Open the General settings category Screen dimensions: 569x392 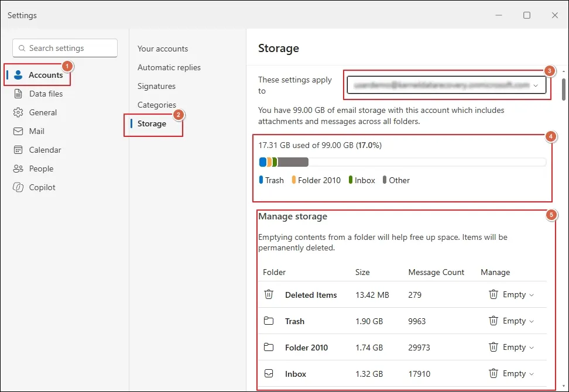[35, 112]
